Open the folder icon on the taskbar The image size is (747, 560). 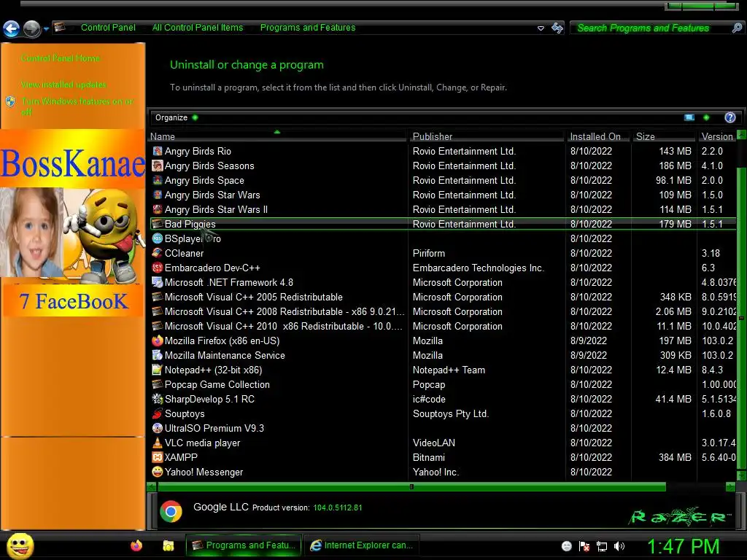(x=169, y=545)
